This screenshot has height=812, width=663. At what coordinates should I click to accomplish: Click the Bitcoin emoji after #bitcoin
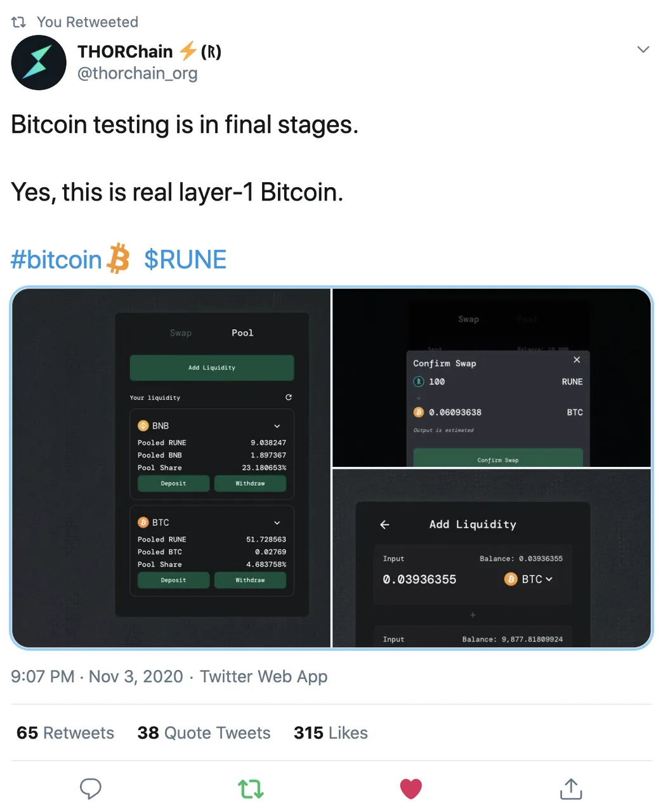tap(118, 259)
